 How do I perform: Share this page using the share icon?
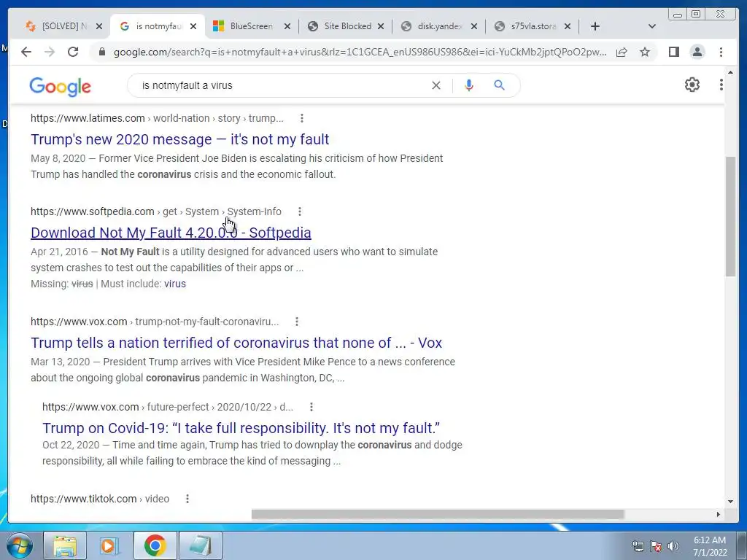[x=622, y=52]
